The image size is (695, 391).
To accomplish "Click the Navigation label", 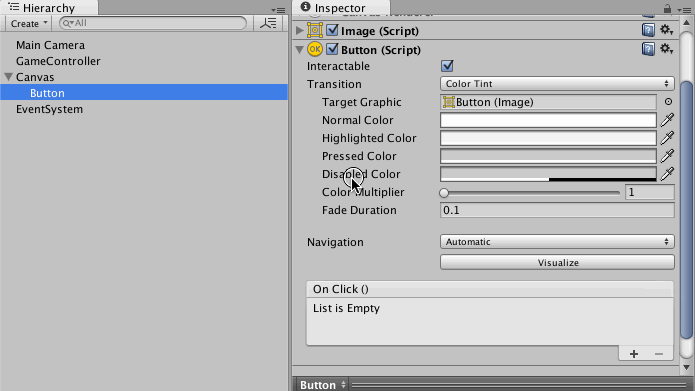I will pos(335,242).
